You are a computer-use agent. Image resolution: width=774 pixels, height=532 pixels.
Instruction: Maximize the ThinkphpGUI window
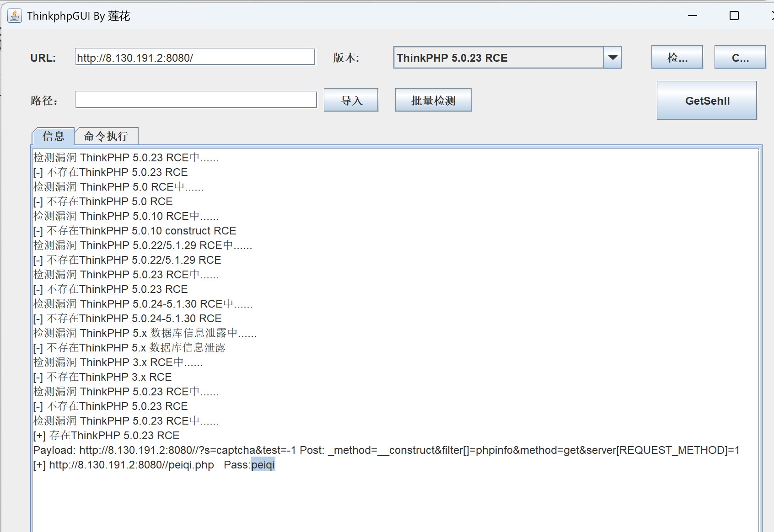pos(734,16)
